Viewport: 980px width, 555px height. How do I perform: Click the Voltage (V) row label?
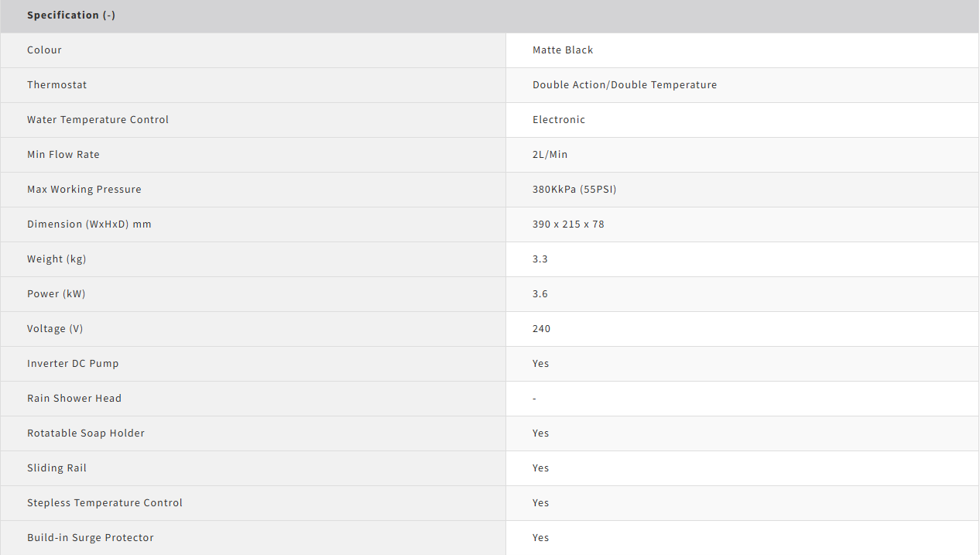55,329
